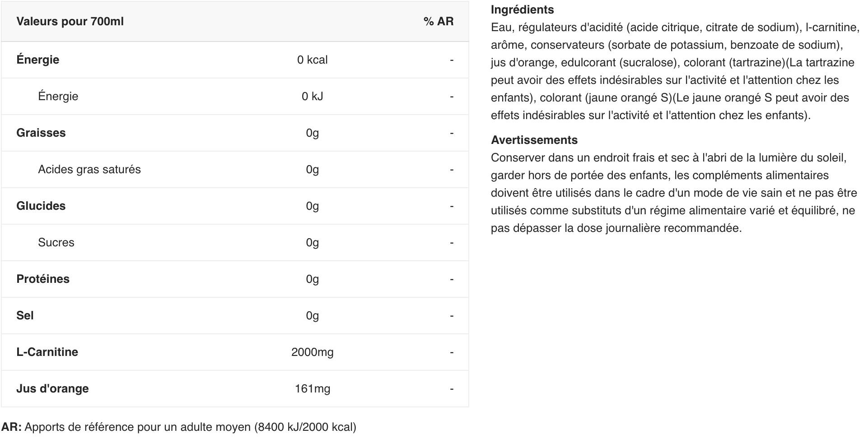Select the bold Énergie row label
This screenshot has width=868, height=443.
38,60
